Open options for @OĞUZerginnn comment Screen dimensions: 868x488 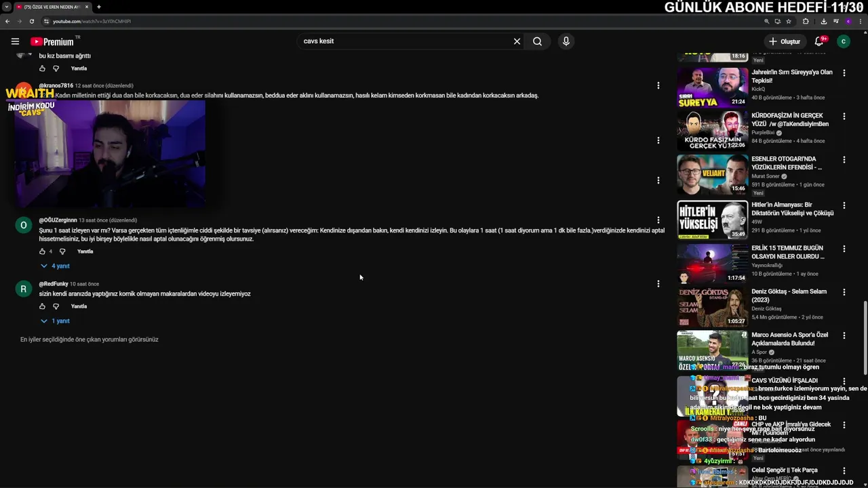pos(658,220)
